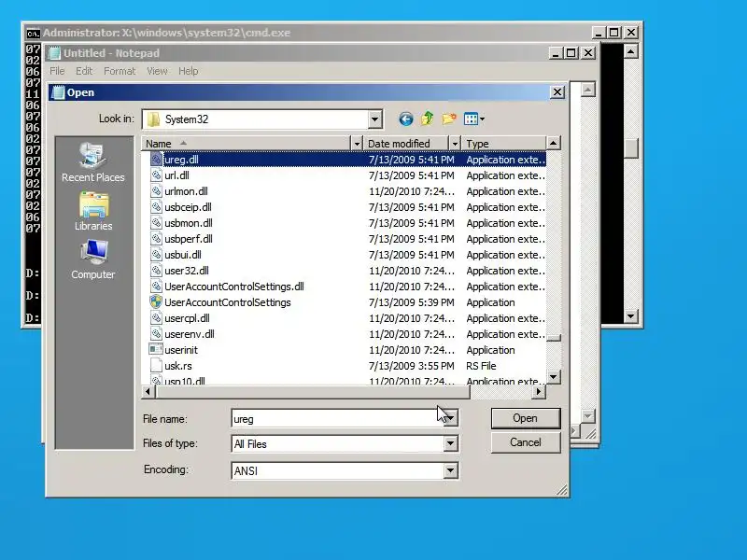
Task: Maximize the Notepad window
Action: [x=571, y=53]
